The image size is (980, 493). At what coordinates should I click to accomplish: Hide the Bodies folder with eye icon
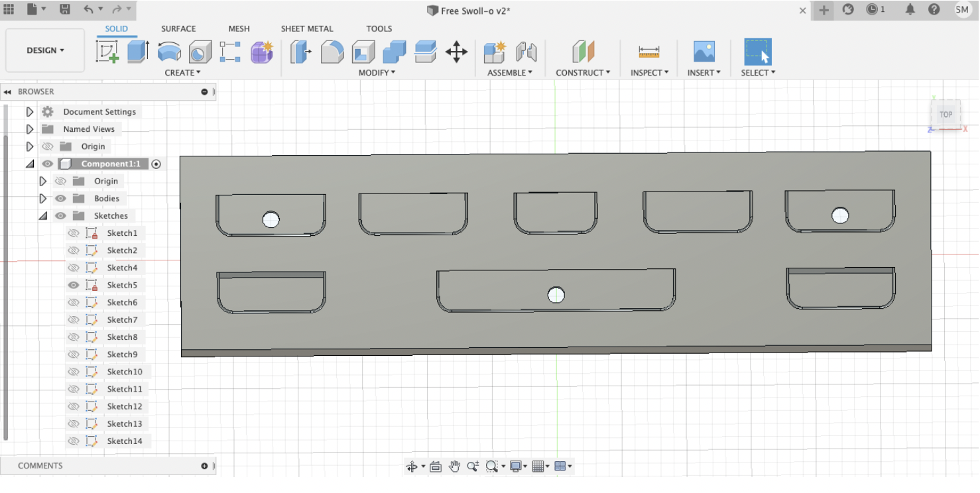[61, 198]
